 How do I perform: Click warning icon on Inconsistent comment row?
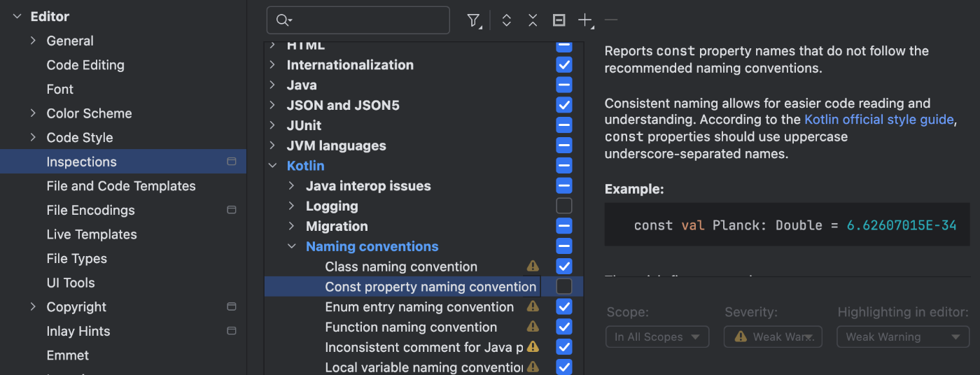point(533,347)
